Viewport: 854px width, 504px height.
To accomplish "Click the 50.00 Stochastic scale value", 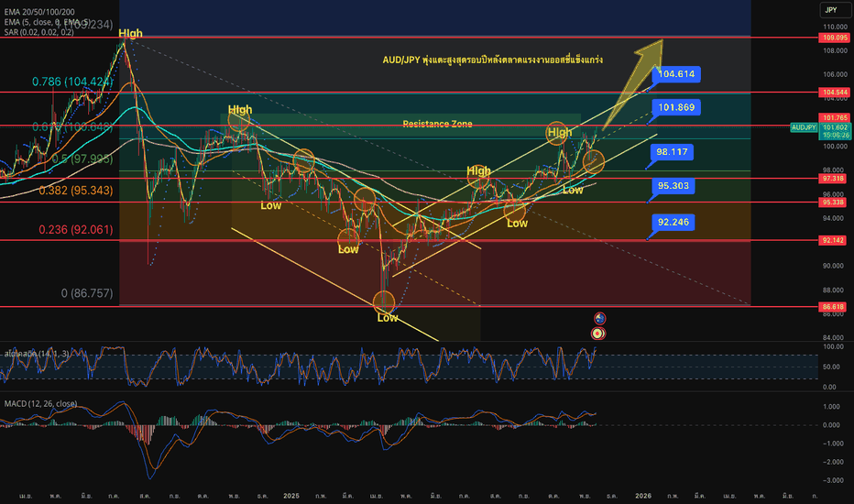I will pyautogui.click(x=830, y=367).
